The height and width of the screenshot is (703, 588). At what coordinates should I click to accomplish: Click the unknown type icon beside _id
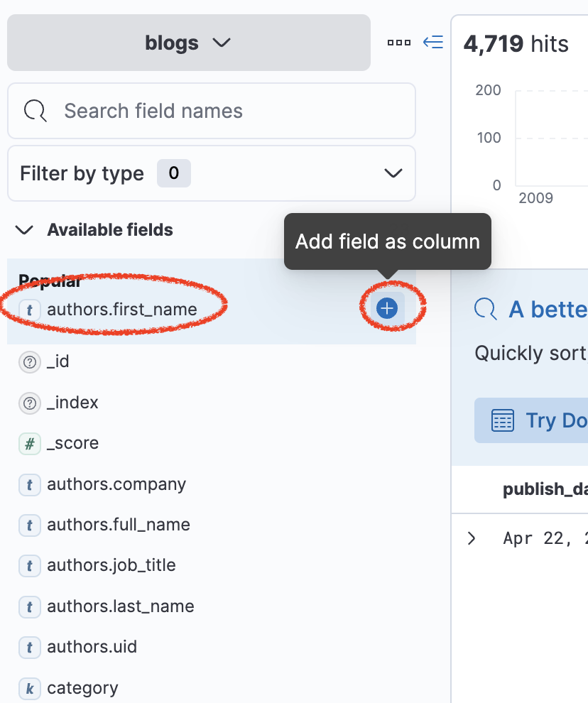30,362
